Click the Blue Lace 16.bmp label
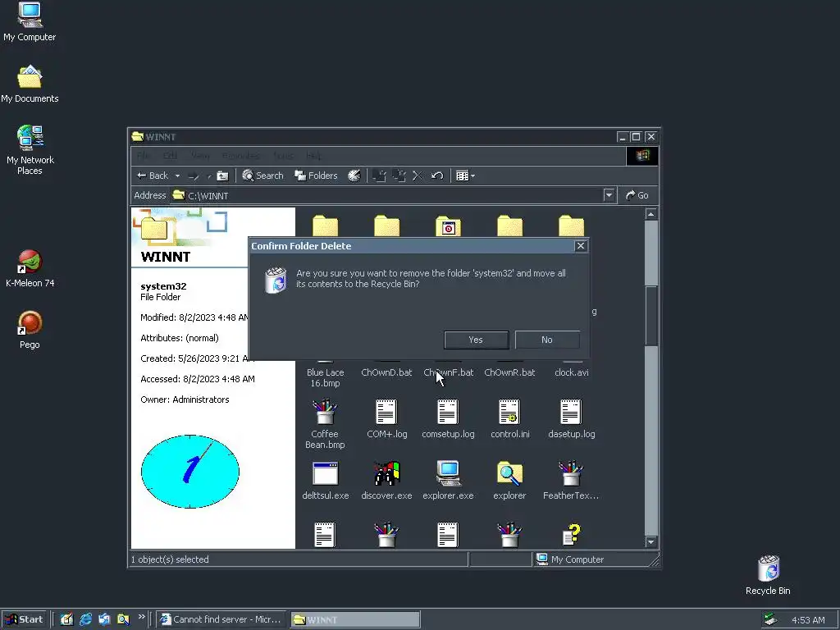 coord(325,377)
